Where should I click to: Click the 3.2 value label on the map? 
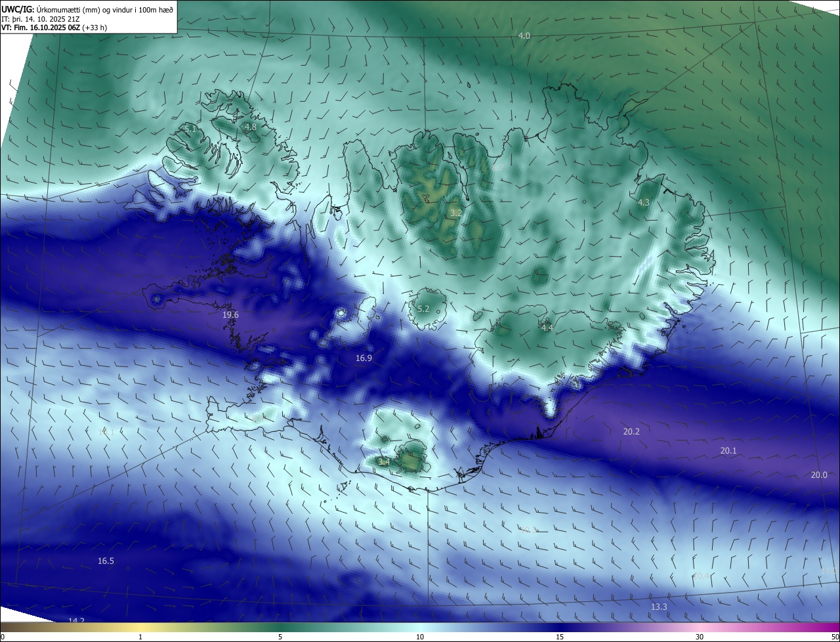[x=456, y=213]
